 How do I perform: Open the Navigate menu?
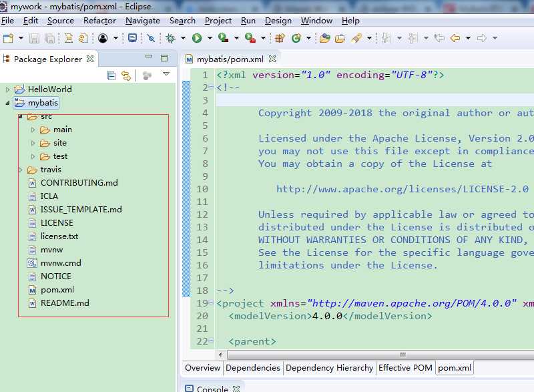click(x=143, y=21)
